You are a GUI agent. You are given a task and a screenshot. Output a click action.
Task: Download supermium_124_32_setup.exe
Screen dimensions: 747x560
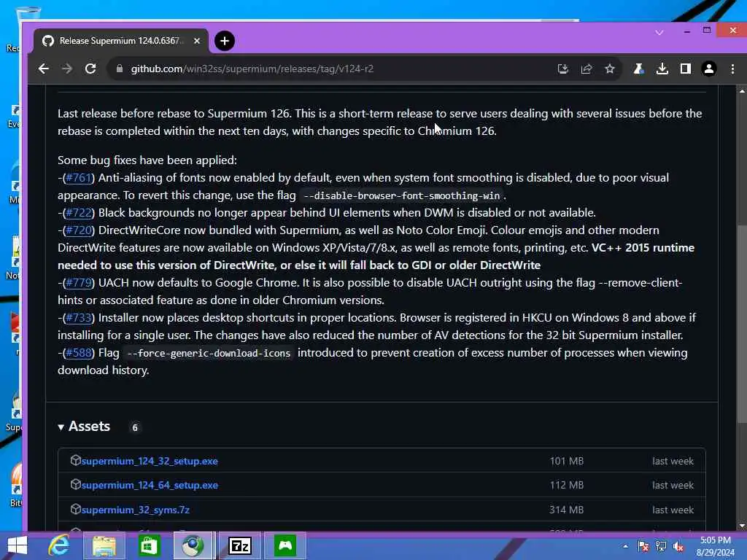tap(150, 461)
